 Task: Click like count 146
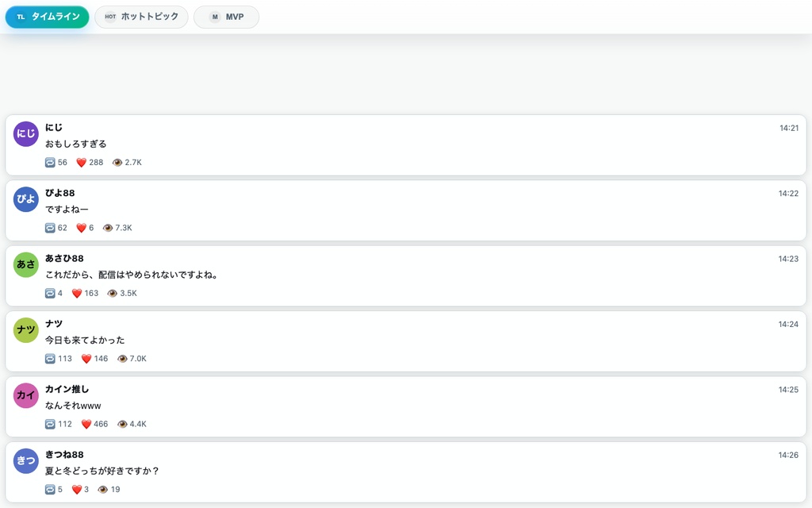click(101, 358)
